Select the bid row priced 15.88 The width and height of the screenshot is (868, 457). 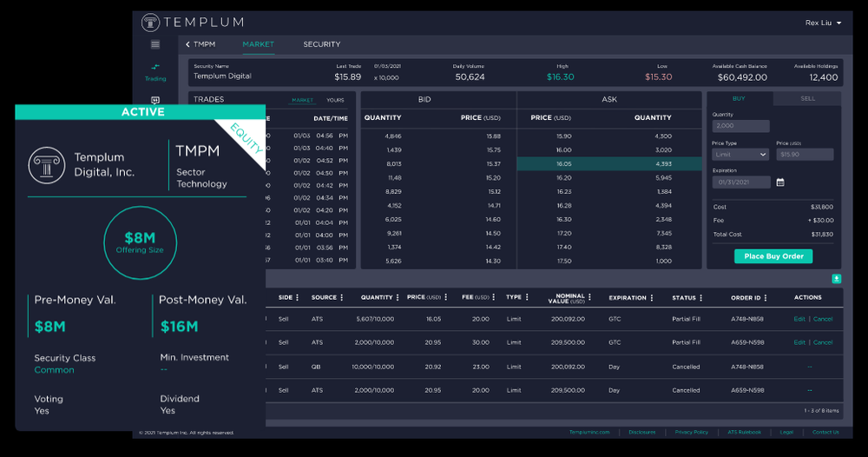438,136
